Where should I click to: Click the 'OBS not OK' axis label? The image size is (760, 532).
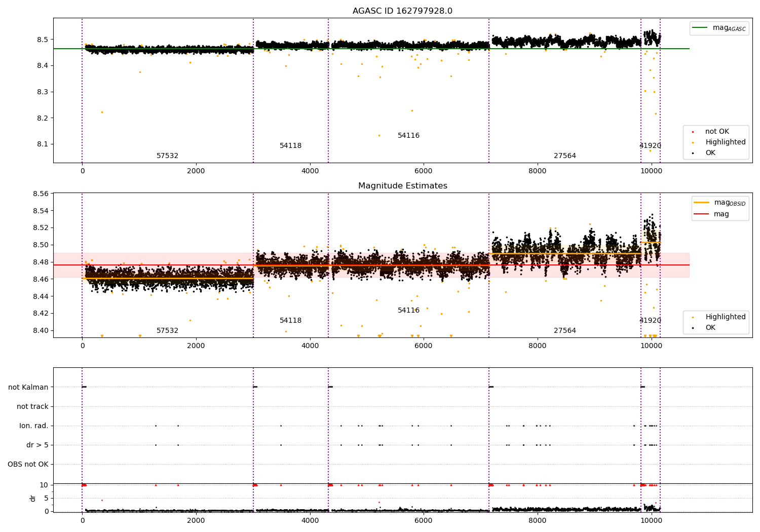(28, 465)
